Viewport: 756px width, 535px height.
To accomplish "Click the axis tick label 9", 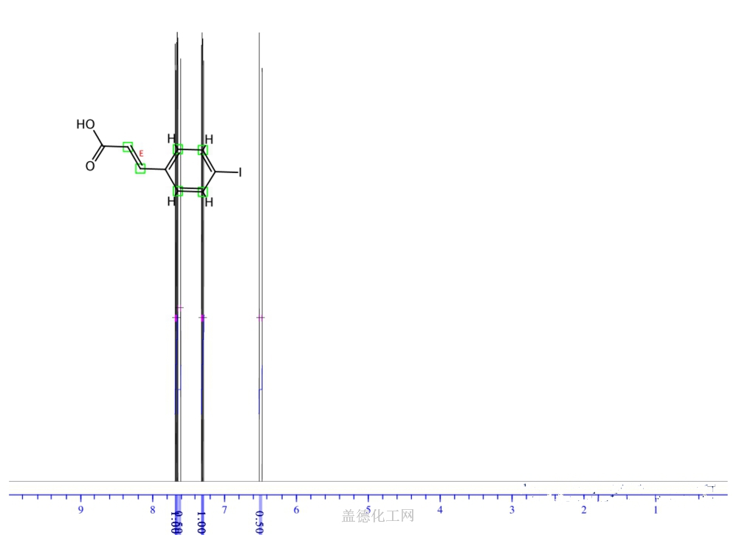I will click(80, 510).
